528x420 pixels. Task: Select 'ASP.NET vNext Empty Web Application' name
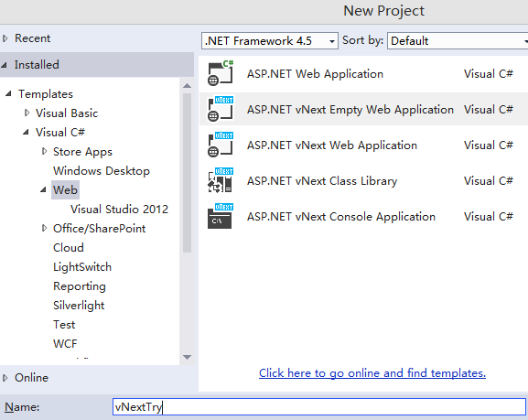point(350,110)
